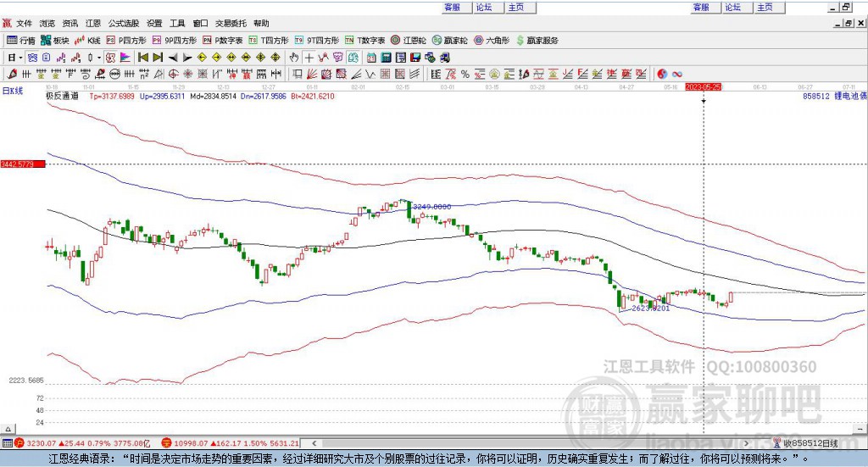868x467 pixels.
Task: Open the 赢家轮 tool
Action: [x=450, y=41]
